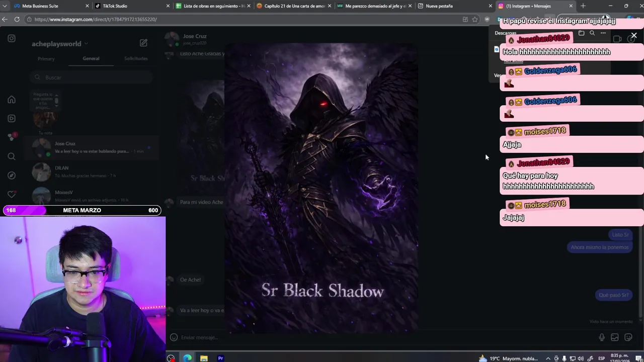Record voice message with microphone icon
Image resolution: width=644 pixels, height=362 pixels.
click(602, 337)
